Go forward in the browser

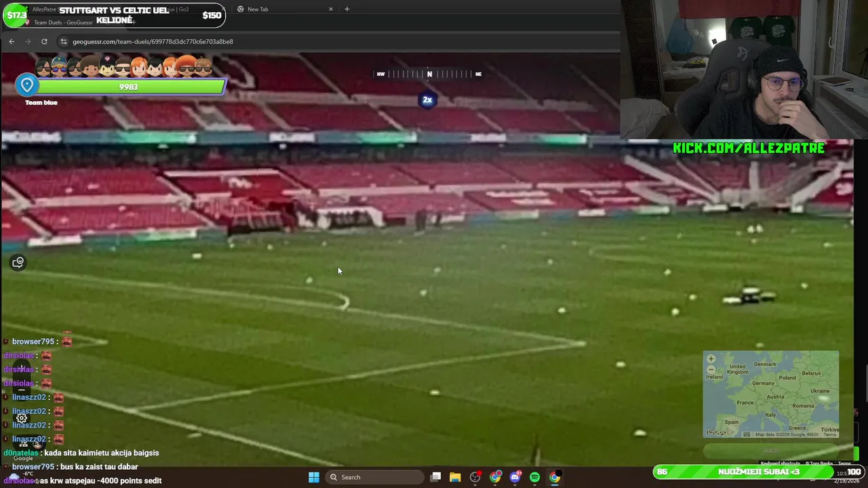(28, 41)
